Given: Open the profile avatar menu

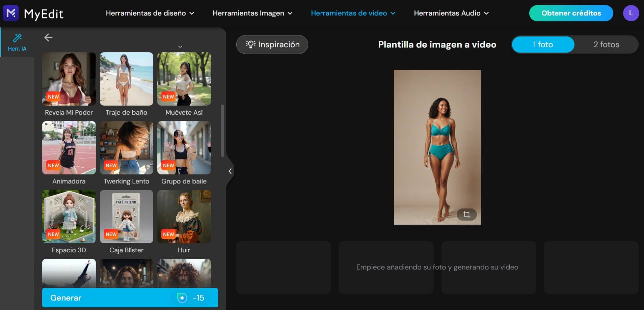Looking at the screenshot, I should [x=631, y=13].
